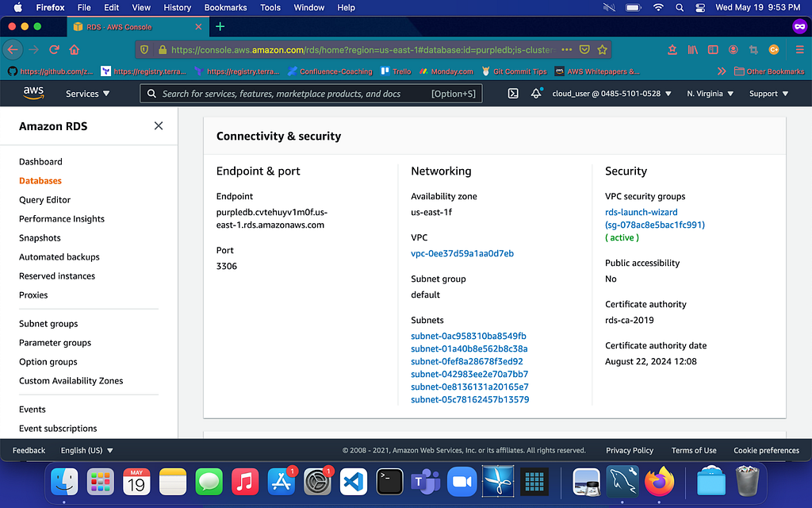The height and width of the screenshot is (508, 812).
Task: Open macOS Control Center icon
Action: click(699, 8)
